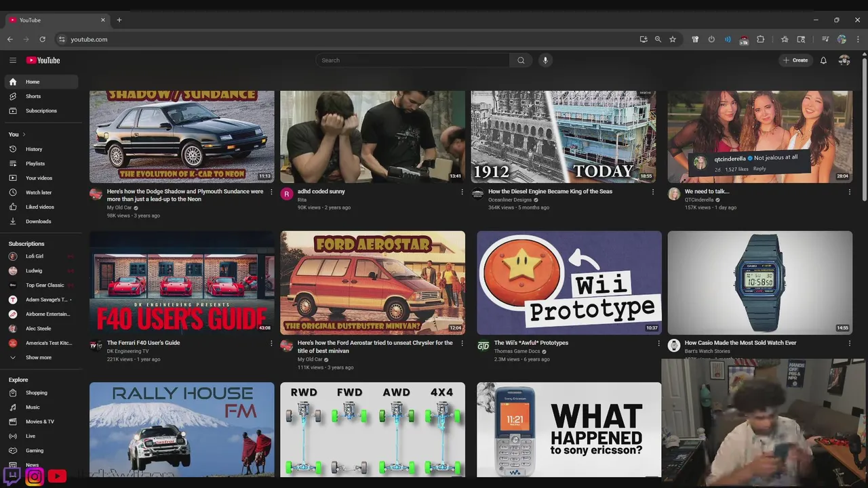The height and width of the screenshot is (488, 868).
Task: Open Movies & TV in Explore
Action: [41, 422]
